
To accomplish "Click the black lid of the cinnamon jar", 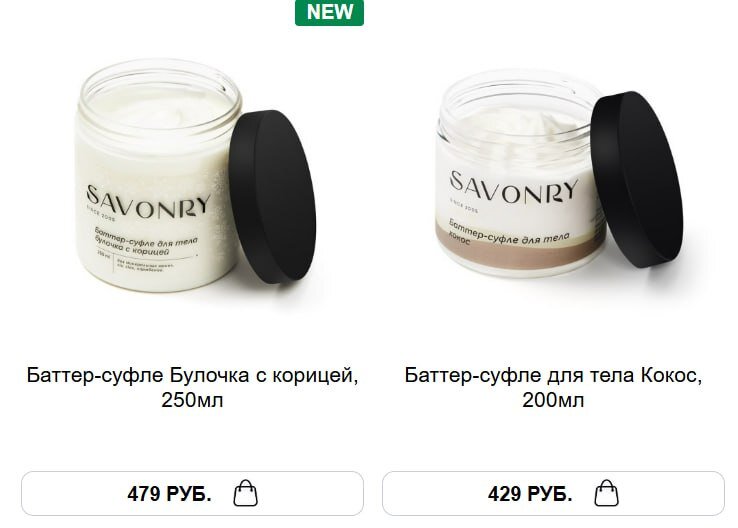I will pos(272,197).
